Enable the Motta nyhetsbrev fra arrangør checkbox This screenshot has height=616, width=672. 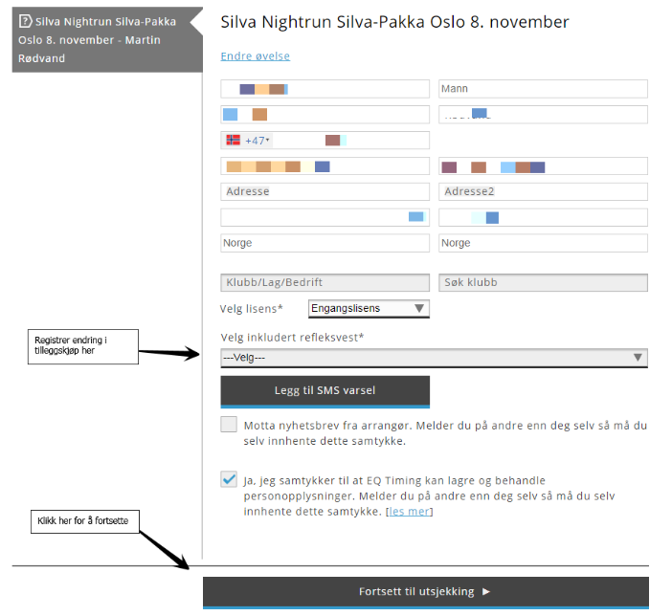coord(229,425)
